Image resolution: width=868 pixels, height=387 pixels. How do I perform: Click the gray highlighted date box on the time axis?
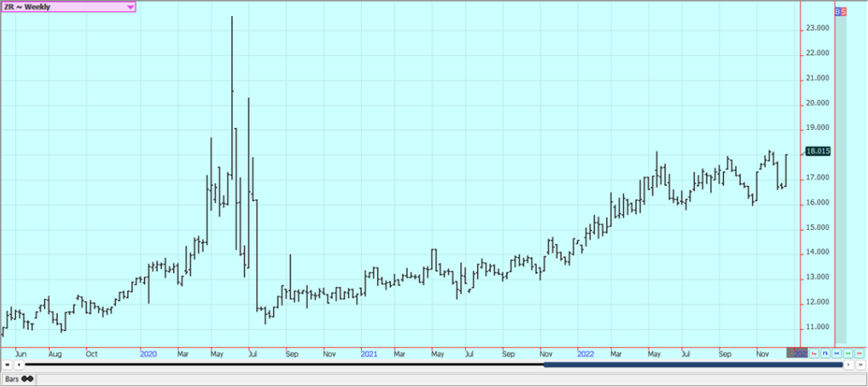click(x=797, y=352)
